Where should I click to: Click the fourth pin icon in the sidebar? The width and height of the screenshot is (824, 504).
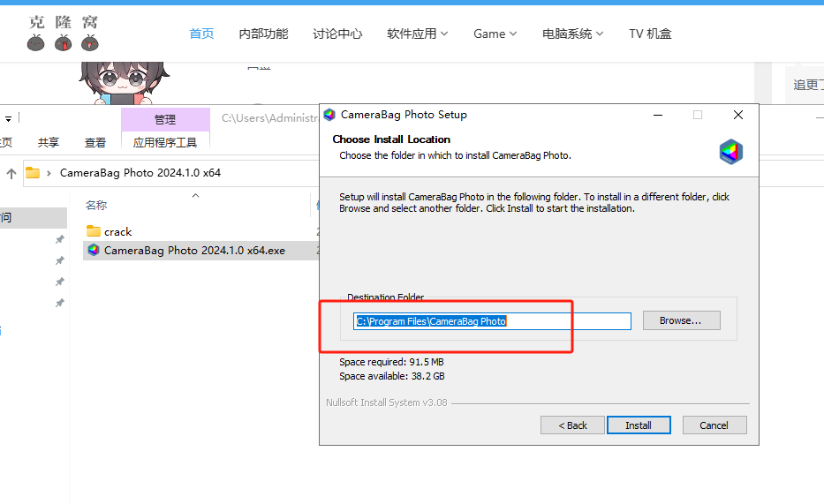pyautogui.click(x=60, y=303)
